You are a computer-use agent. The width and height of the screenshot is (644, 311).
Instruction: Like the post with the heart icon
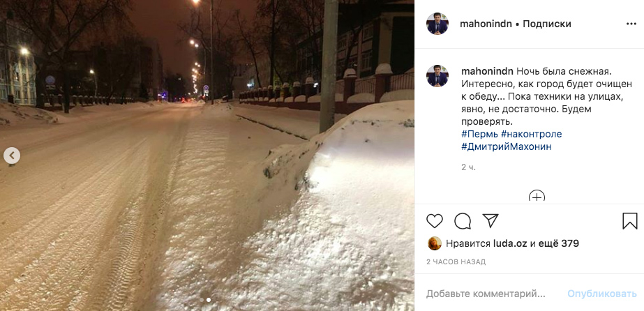434,221
